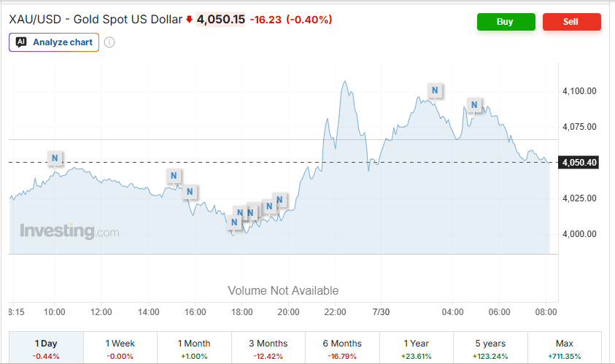Screen dimensions: 615x364
Task: Select the 1 Month timeframe tab
Action: tap(194, 348)
